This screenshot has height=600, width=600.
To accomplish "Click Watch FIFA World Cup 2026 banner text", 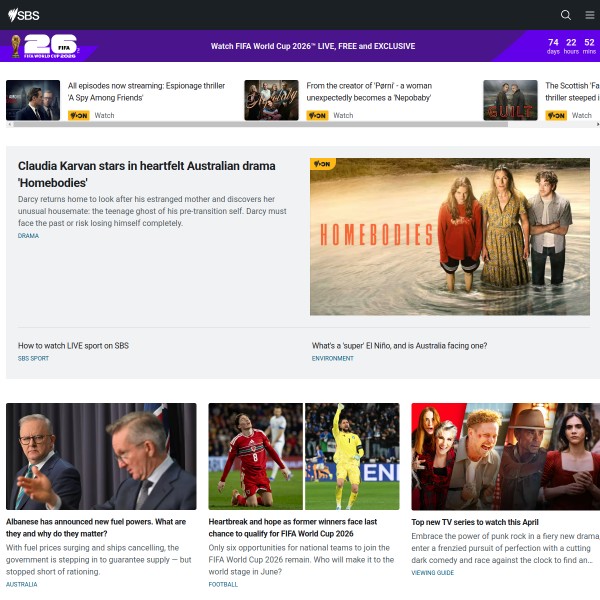I will coord(312,46).
